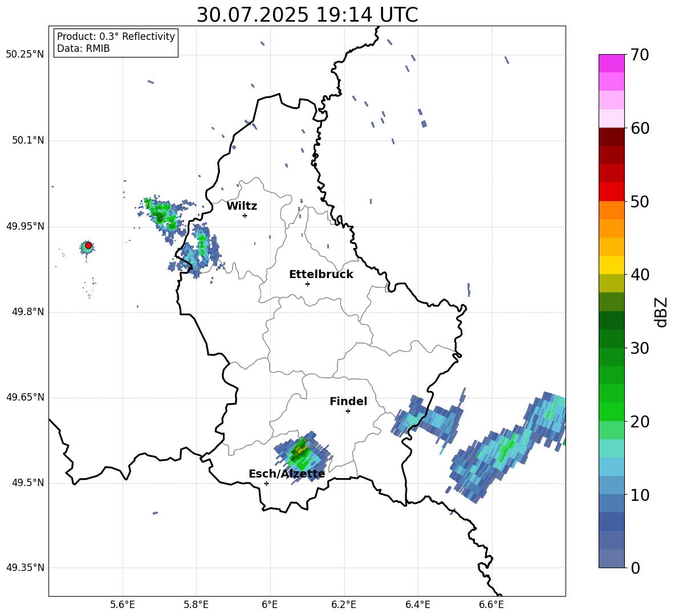
Task: Select the Ettelbruck city label
Action: (321, 275)
